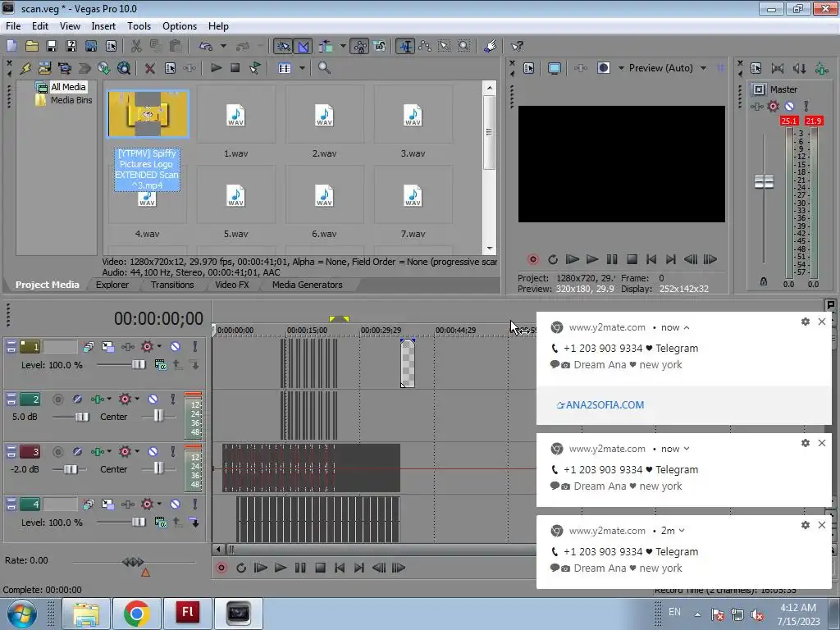The image size is (840, 630).
Task: Open the Preview (Auto) quality dropdown
Action: click(x=703, y=68)
